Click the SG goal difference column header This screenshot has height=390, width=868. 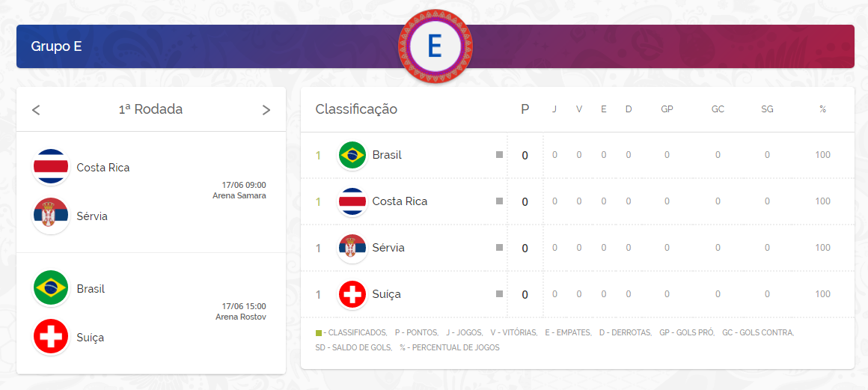point(767,109)
